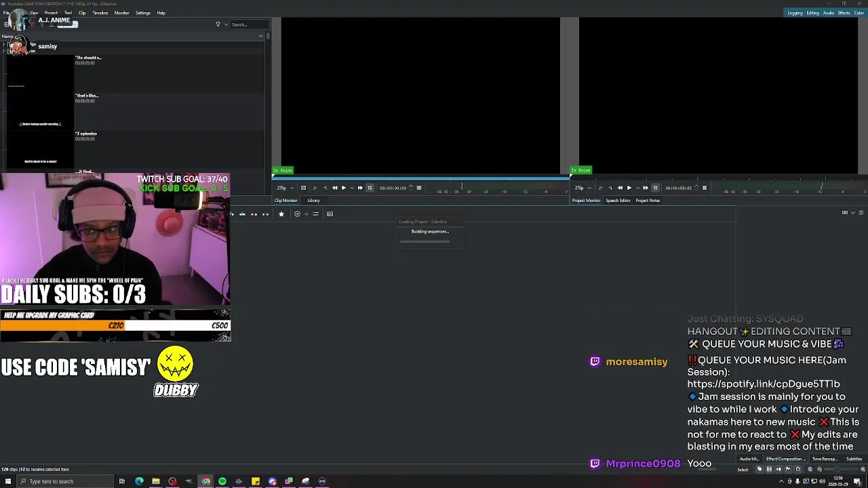Image resolution: width=868 pixels, height=488 pixels.
Task: Switch to Effects workspace
Action: [844, 13]
